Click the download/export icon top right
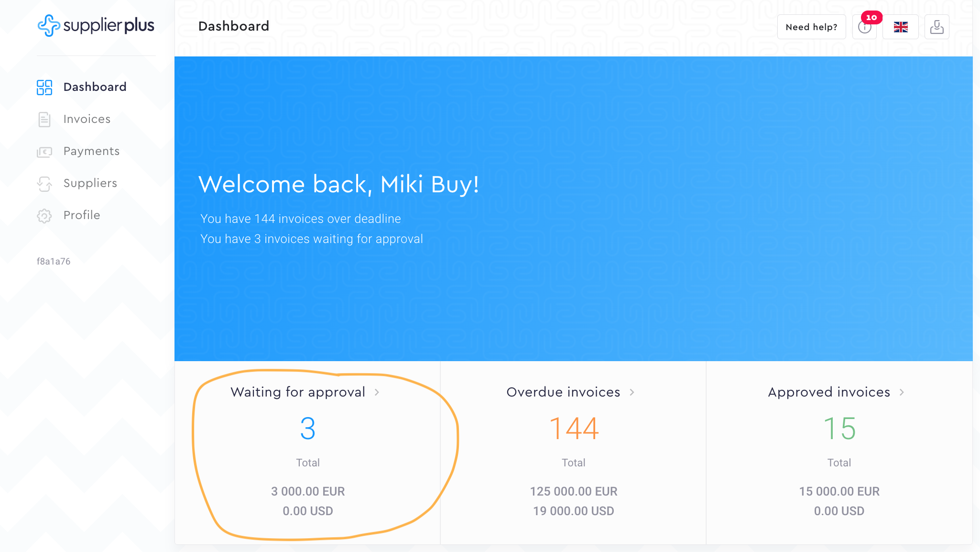This screenshot has height=552, width=980. 936,27
